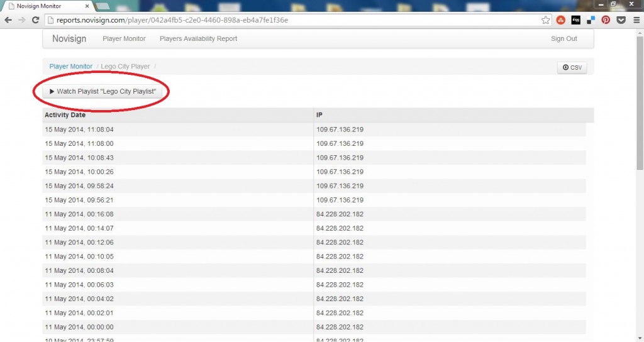The height and width of the screenshot is (342, 644).
Task: Select row 15 May 2014, 09:56:21
Action: click(314, 200)
